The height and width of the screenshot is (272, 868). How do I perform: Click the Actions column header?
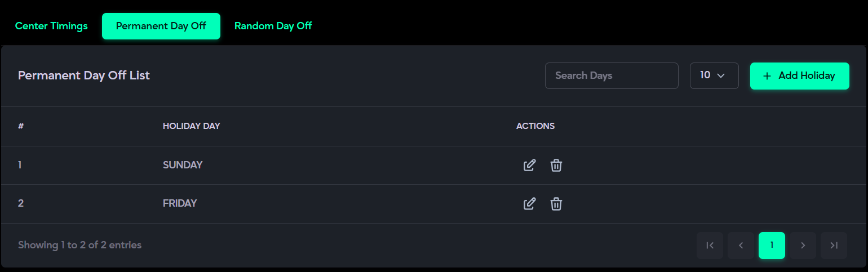point(535,126)
